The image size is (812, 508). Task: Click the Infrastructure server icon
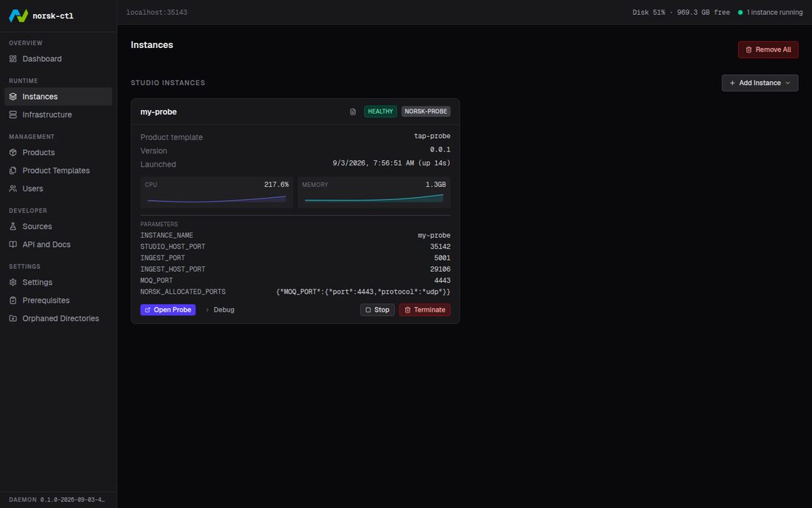click(13, 115)
